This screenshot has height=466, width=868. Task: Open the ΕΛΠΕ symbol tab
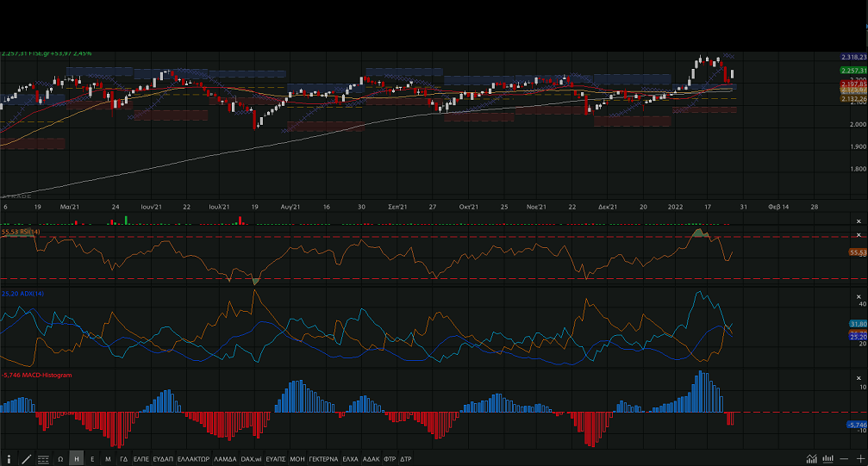pos(141,459)
